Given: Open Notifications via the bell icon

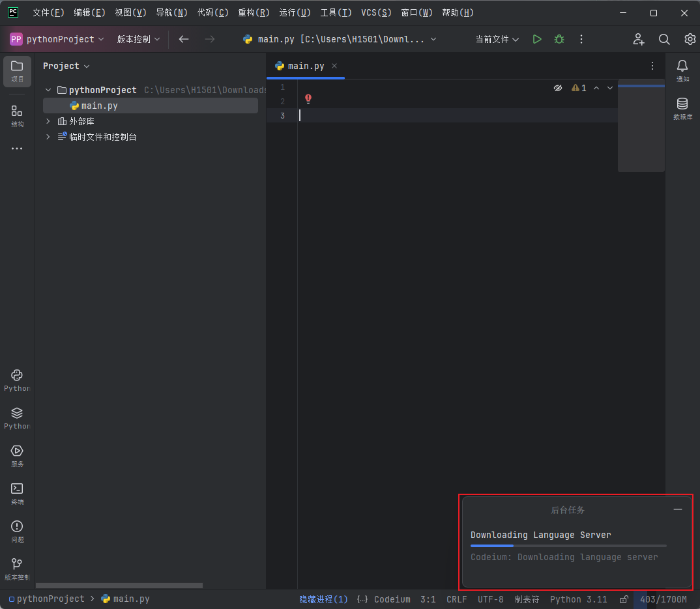Looking at the screenshot, I should point(682,67).
